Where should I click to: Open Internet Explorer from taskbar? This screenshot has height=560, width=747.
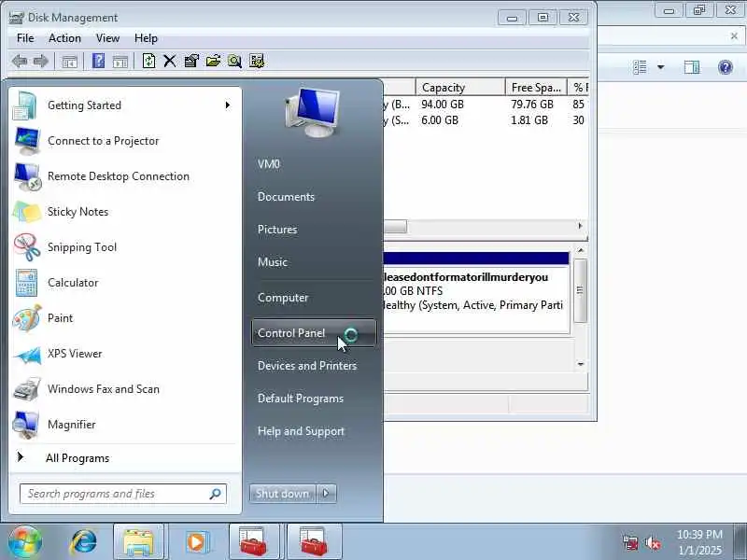pos(84,542)
